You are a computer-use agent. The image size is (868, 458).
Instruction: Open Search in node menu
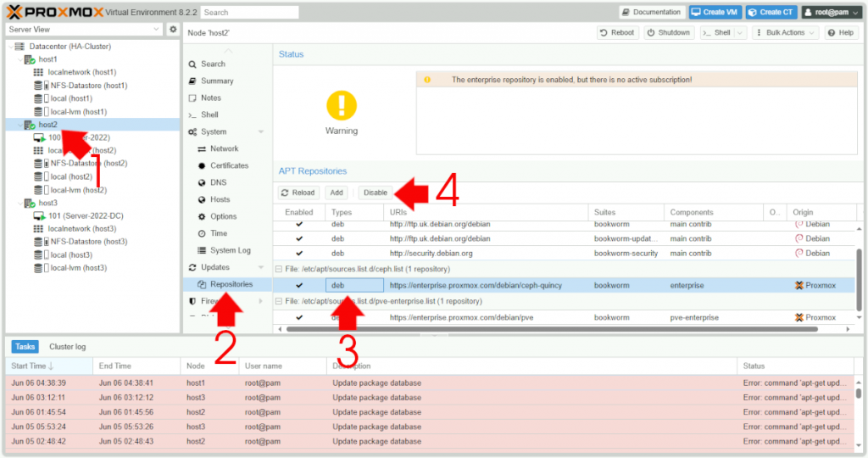click(x=213, y=64)
